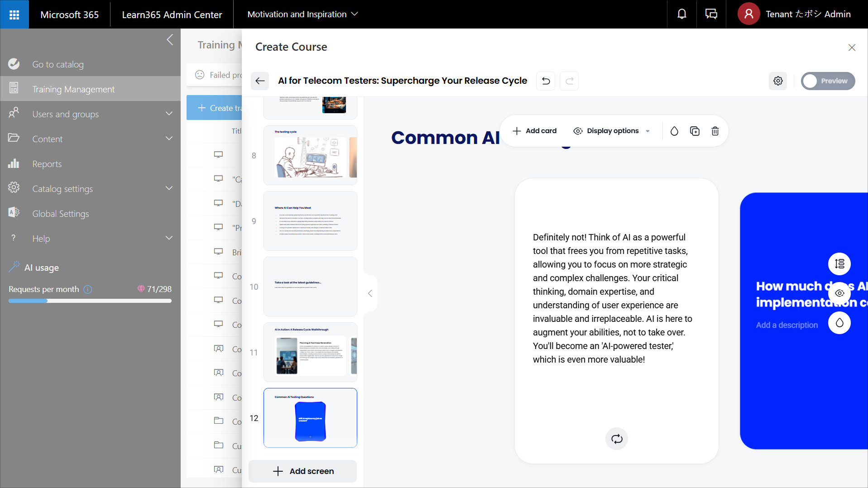Open the Display options dropdown

pyautogui.click(x=611, y=131)
